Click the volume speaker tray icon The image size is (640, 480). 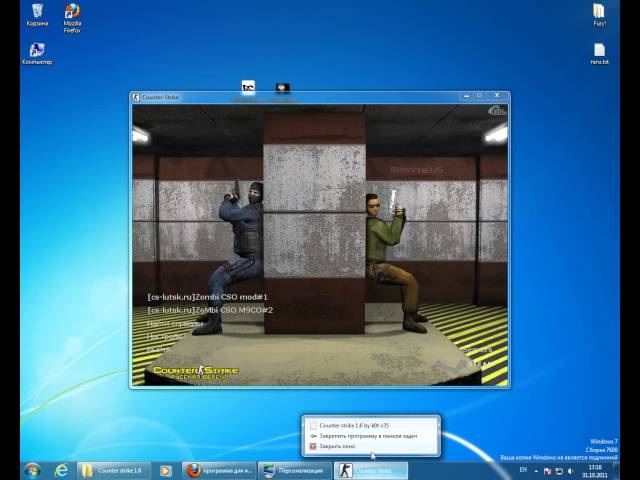pyautogui.click(x=571, y=471)
